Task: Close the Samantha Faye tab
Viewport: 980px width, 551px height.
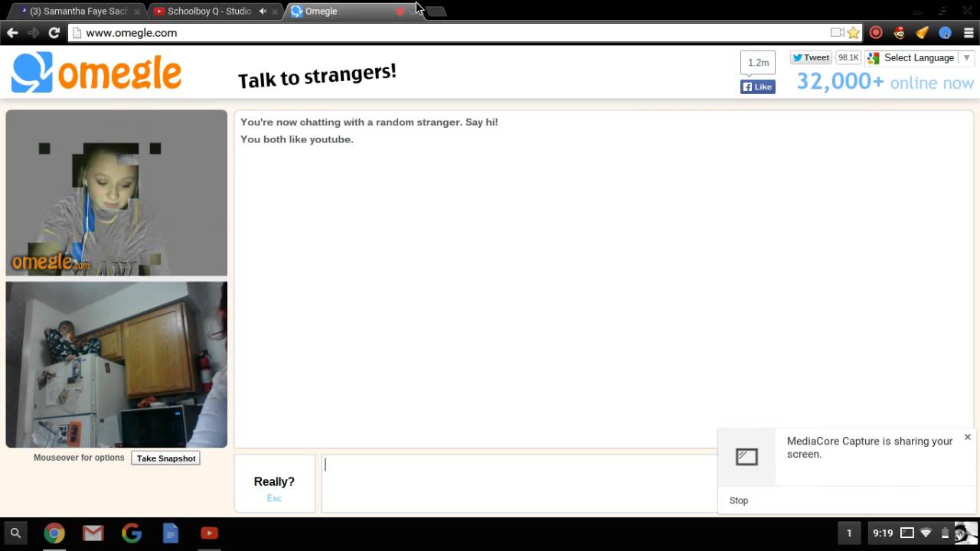Action: click(x=137, y=11)
